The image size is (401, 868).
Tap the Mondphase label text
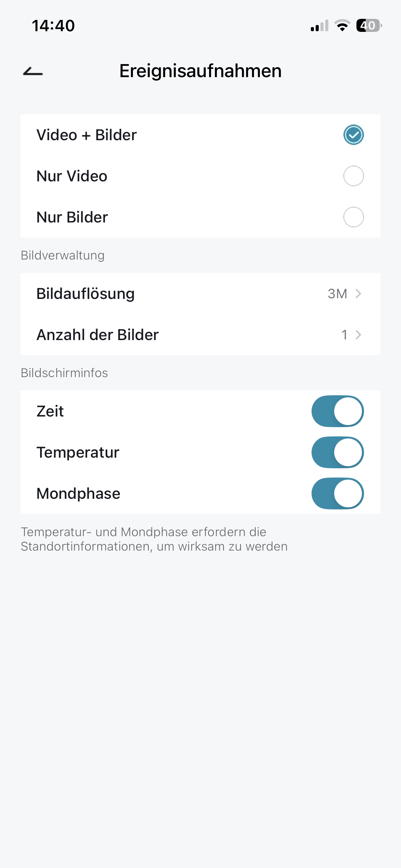(78, 494)
